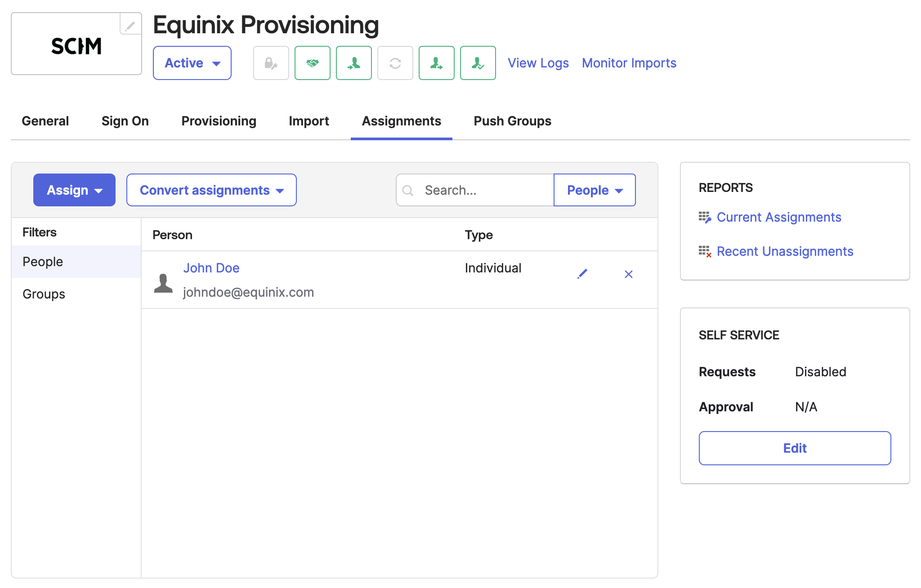The height and width of the screenshot is (588, 921).
Task: Click the user presence/check-in icon
Action: pyautogui.click(x=477, y=62)
